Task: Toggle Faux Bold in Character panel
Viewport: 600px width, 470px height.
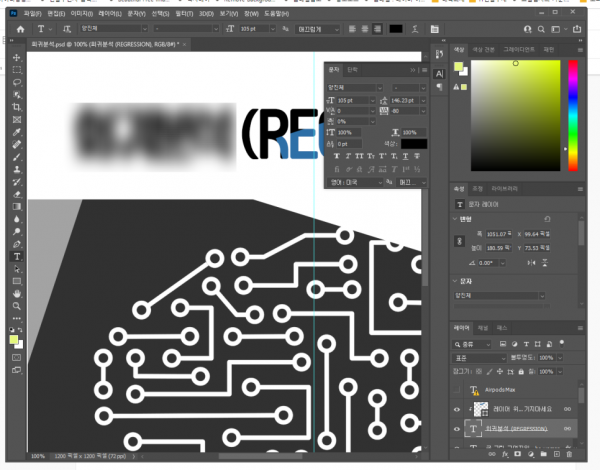Action: point(336,156)
